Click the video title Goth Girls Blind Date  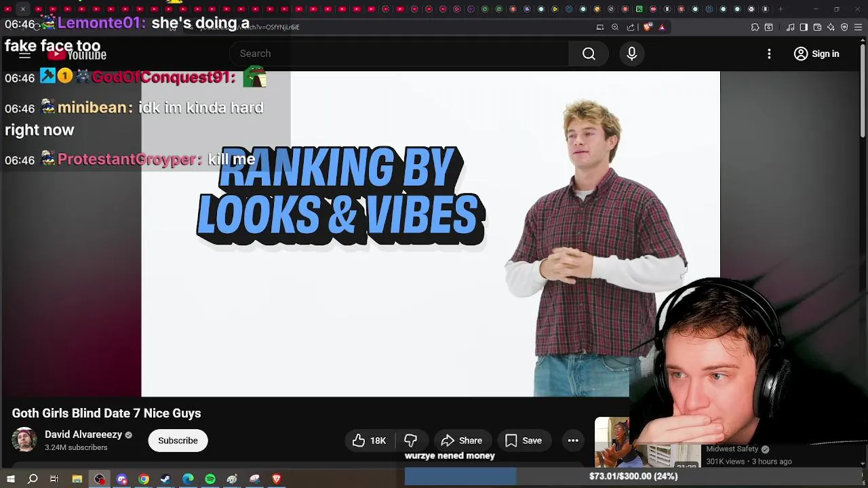pos(106,413)
